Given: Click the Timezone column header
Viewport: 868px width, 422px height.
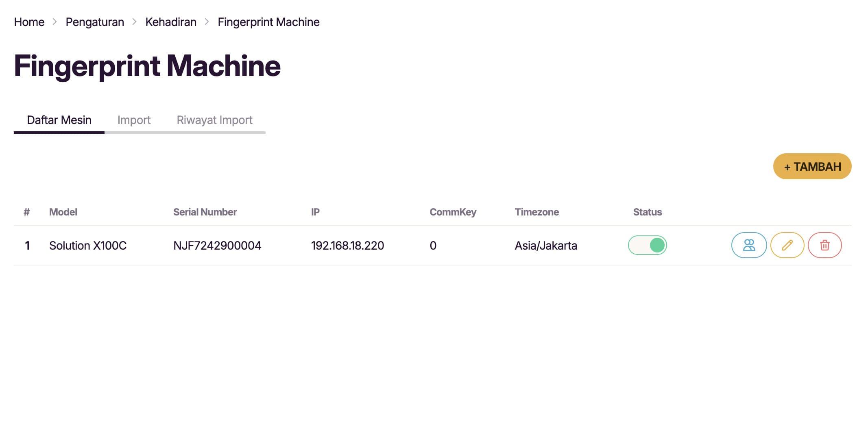Looking at the screenshot, I should pyautogui.click(x=537, y=212).
